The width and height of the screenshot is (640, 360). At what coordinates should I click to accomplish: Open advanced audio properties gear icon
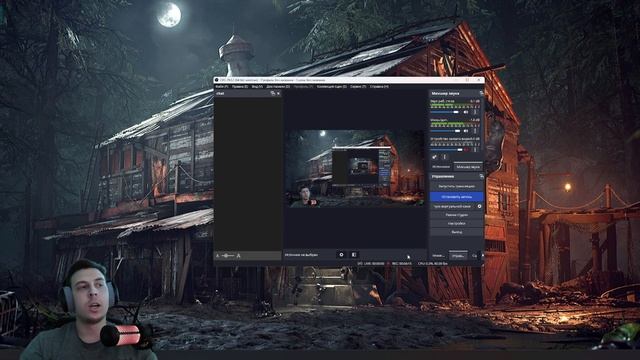coord(435,157)
